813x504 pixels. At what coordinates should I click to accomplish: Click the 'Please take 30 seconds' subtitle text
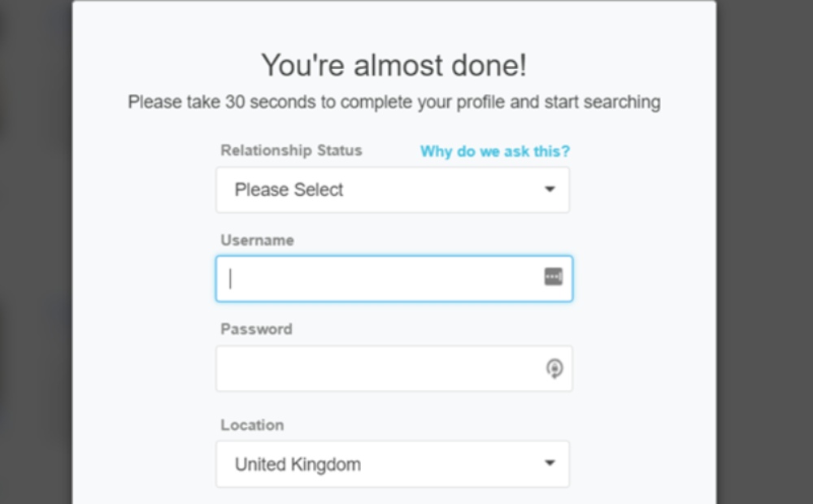[x=393, y=102]
